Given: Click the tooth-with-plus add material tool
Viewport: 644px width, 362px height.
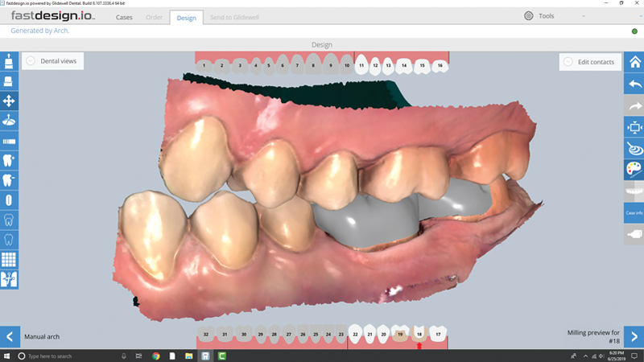Looking at the screenshot, I should (x=10, y=160).
